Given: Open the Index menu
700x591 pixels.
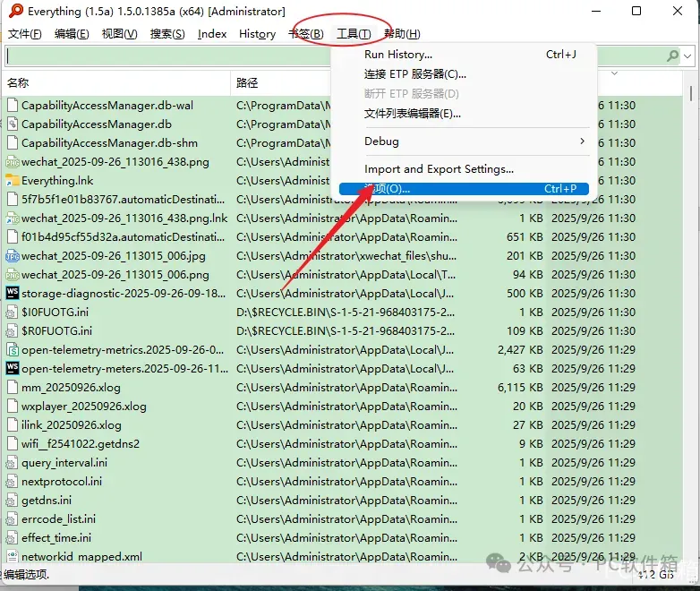Looking at the screenshot, I should point(212,34).
